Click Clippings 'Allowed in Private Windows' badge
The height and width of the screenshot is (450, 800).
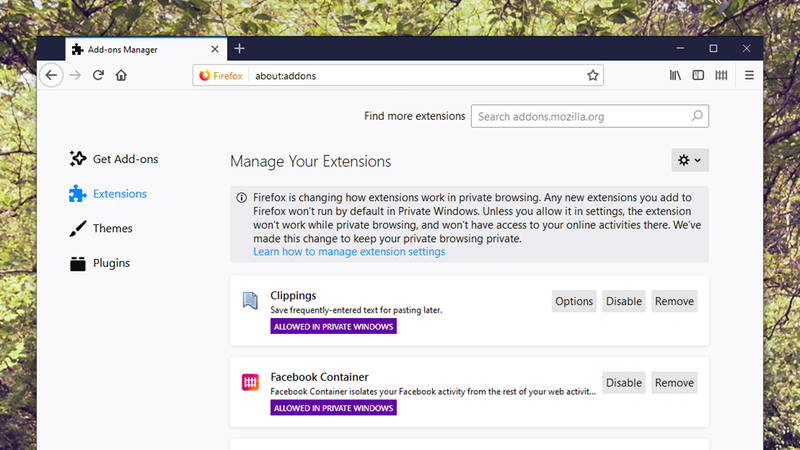click(x=333, y=327)
